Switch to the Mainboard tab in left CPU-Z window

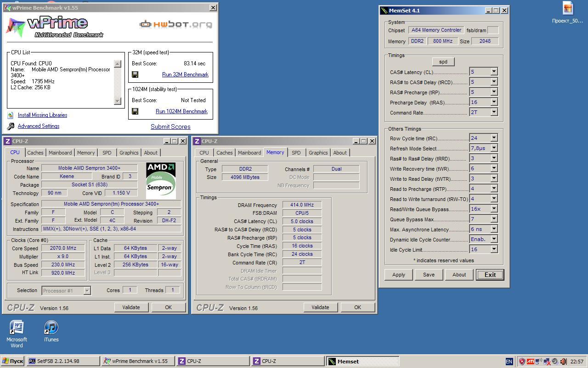click(60, 153)
